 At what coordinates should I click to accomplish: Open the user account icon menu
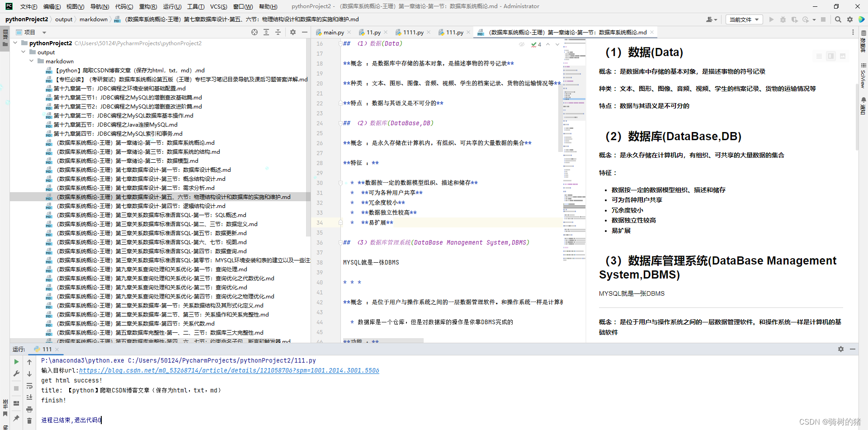[712, 19]
